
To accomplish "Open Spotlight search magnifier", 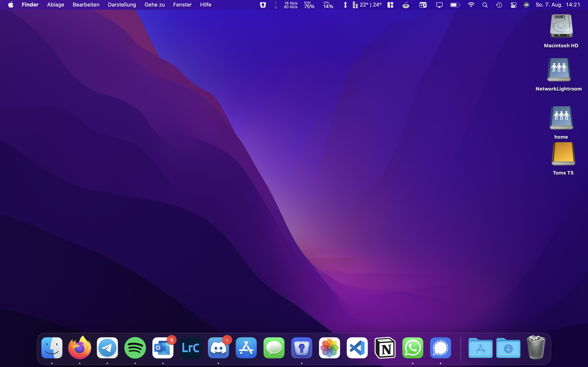I will coord(485,5).
